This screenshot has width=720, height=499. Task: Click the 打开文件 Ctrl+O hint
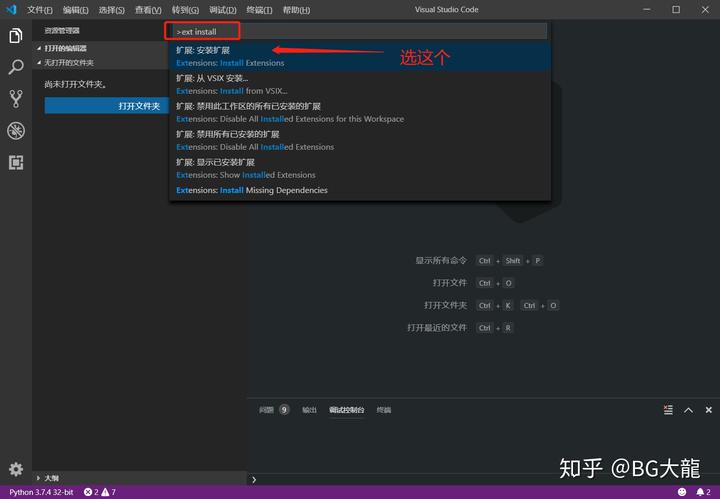pos(473,283)
